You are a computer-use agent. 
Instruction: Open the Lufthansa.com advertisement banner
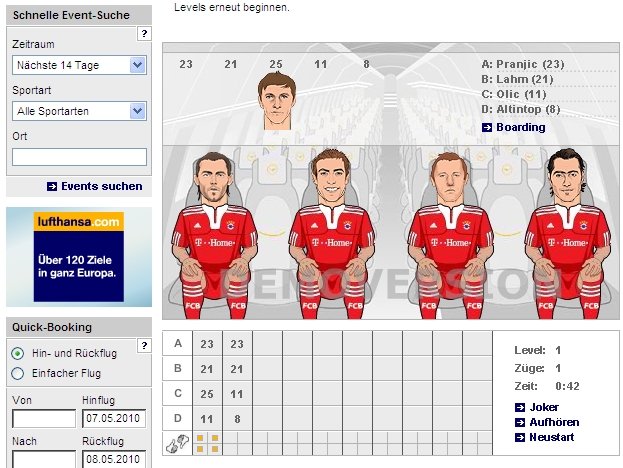79,256
